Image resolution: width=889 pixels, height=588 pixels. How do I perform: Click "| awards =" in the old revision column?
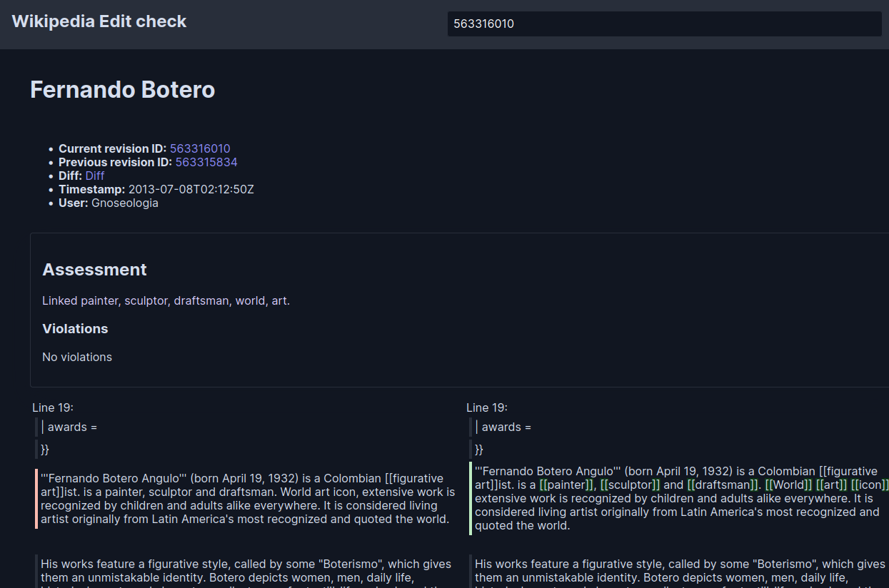[x=69, y=427]
